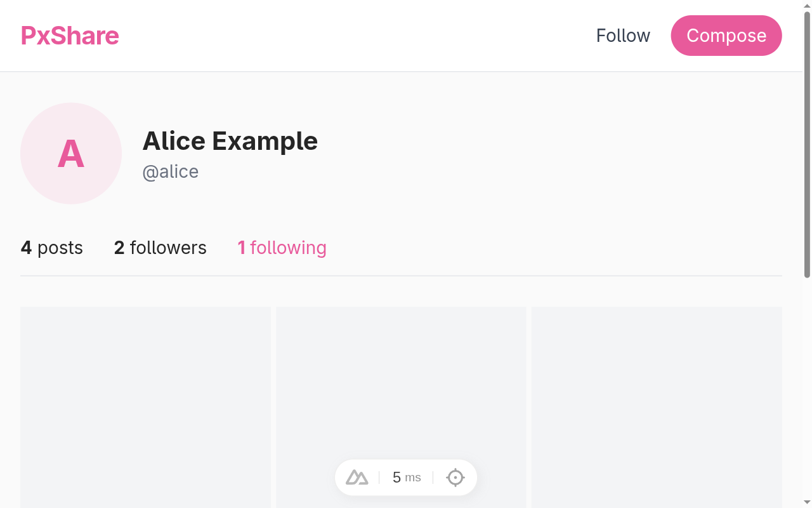Click the PxShare logo
This screenshot has height=508, width=812.
point(70,36)
